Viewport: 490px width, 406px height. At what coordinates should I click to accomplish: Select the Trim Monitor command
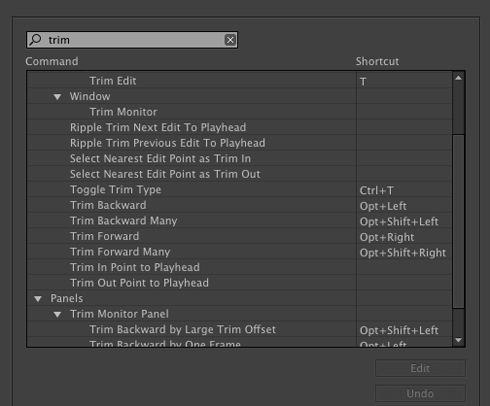pyautogui.click(x=123, y=112)
